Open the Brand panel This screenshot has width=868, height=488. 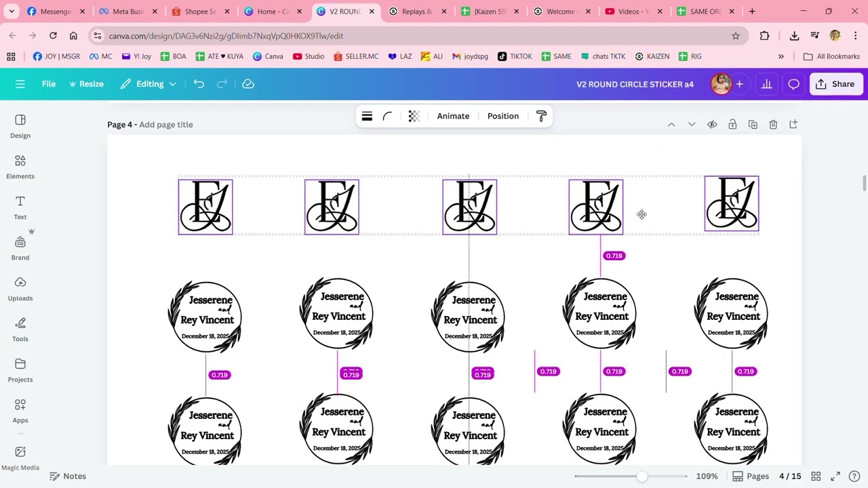point(20,248)
